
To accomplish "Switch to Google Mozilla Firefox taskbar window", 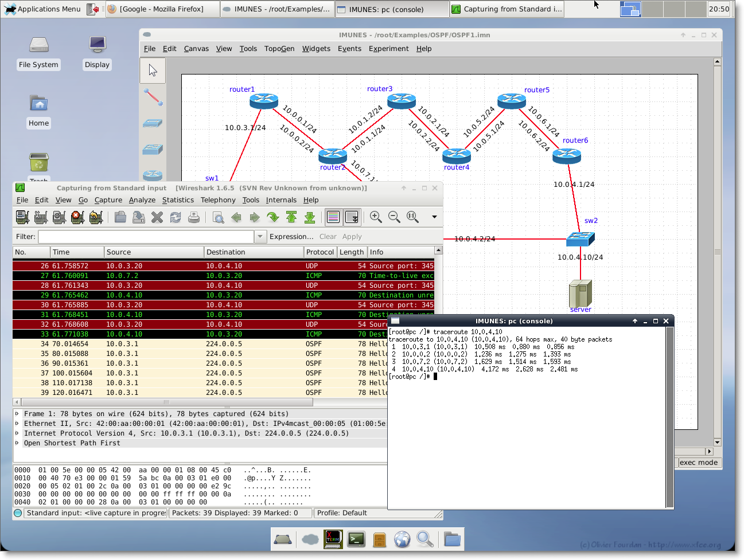I will (x=162, y=9).
